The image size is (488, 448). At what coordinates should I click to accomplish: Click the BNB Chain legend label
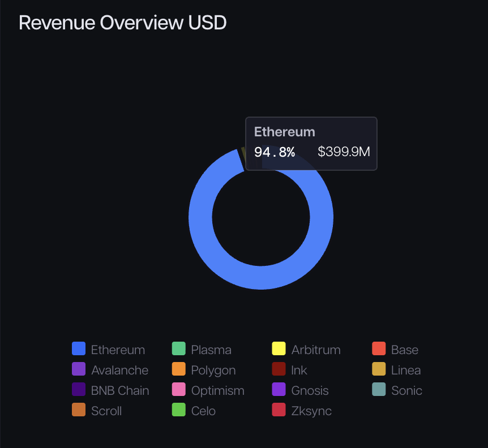120,391
